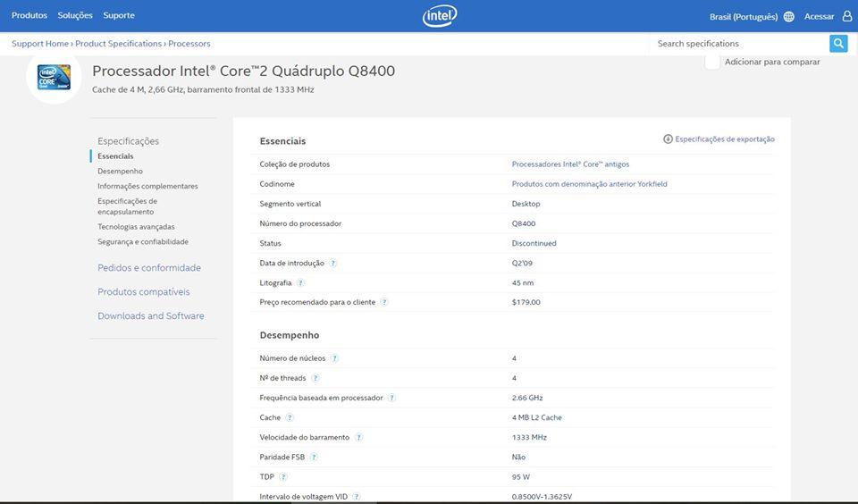The image size is (858, 504).
Task: Click the Desktop segment value
Action: pyautogui.click(x=526, y=204)
